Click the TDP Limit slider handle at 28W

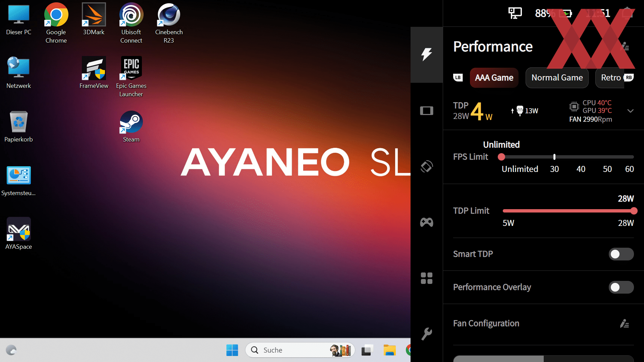coord(634,211)
